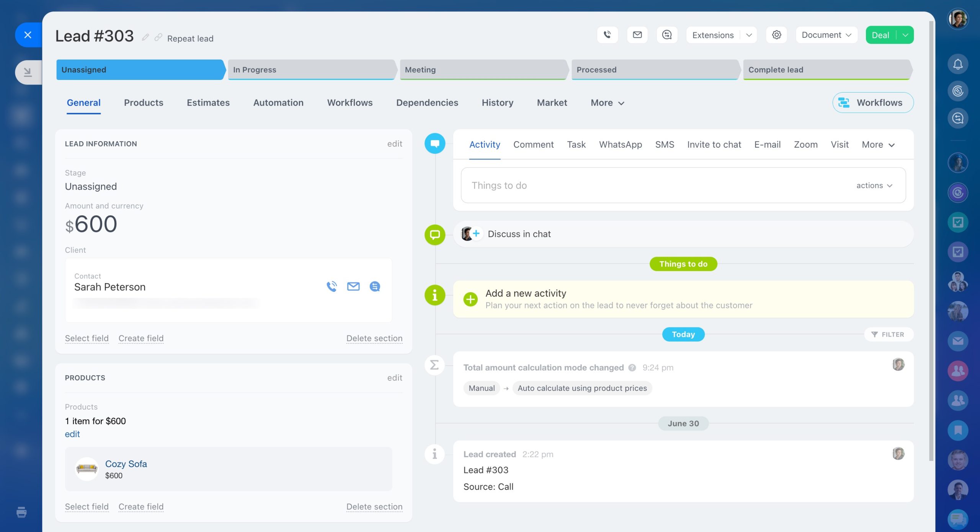This screenshot has height=532, width=980.
Task: Call Sarah Peterson using the phone icon
Action: 332,286
